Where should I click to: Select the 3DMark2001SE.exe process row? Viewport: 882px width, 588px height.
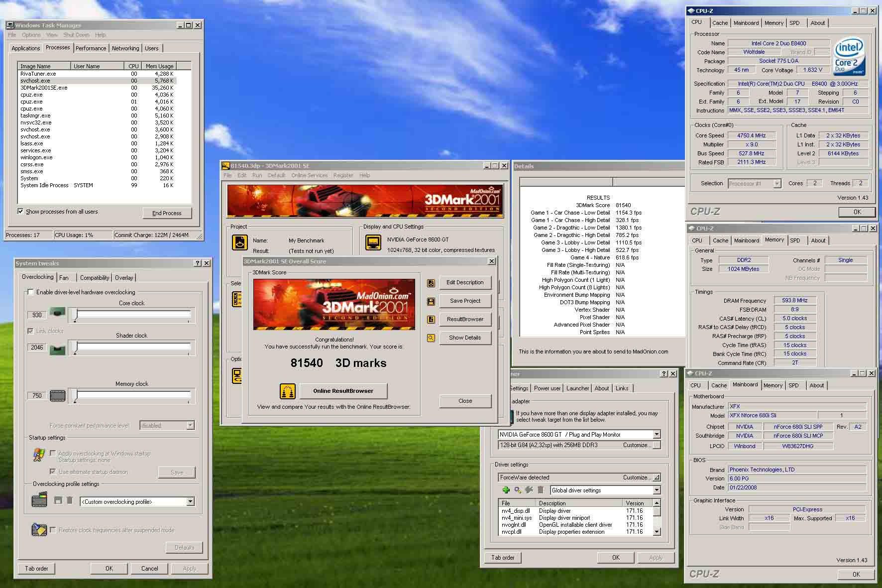pyautogui.click(x=98, y=88)
